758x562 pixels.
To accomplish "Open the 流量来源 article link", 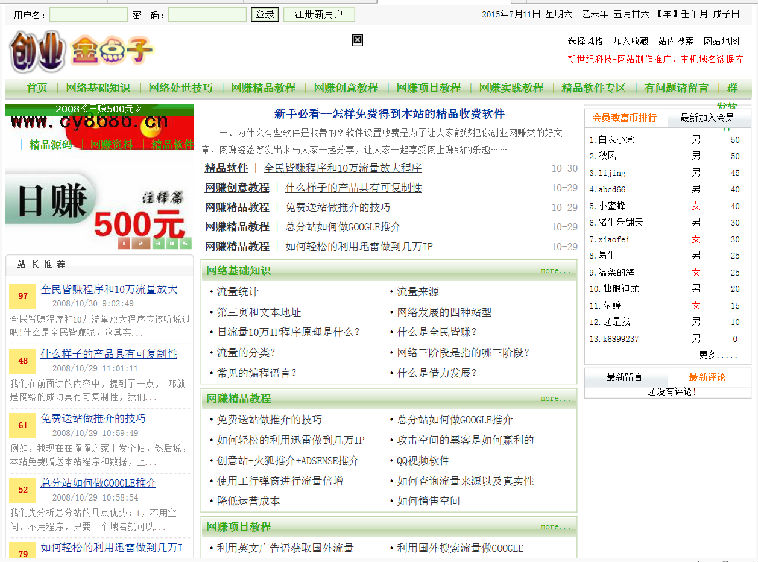I will [418, 292].
